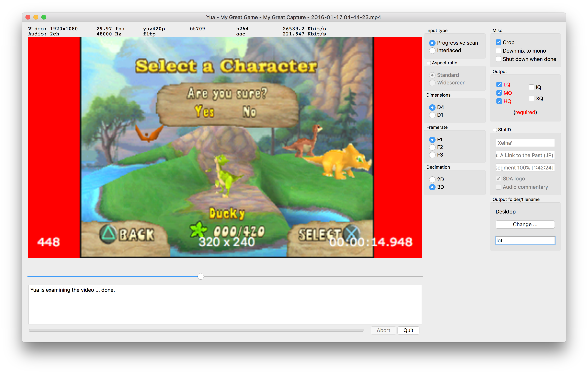Click the video preview frame
The image size is (588, 374).
coord(225,147)
